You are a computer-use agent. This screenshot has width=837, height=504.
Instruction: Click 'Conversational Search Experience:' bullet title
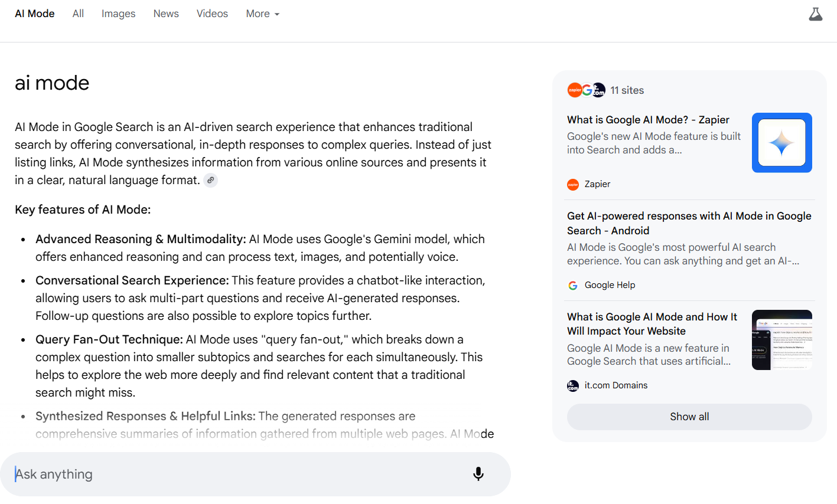[132, 280]
